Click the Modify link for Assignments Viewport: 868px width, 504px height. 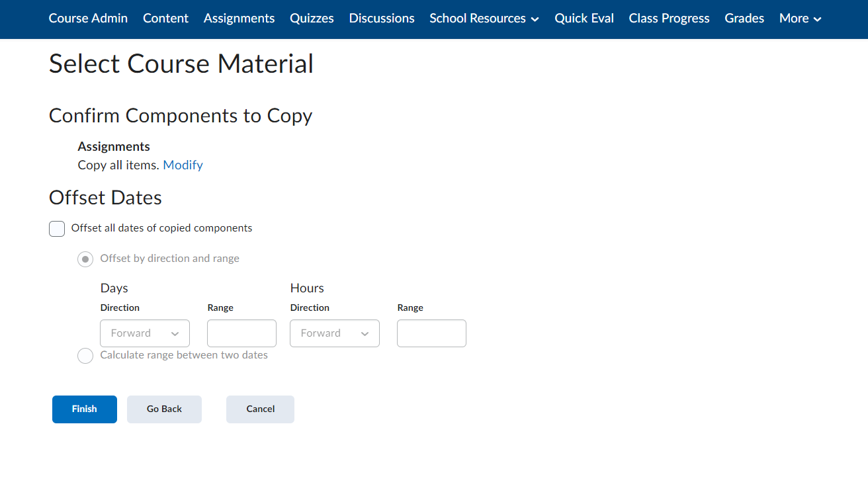tap(183, 165)
